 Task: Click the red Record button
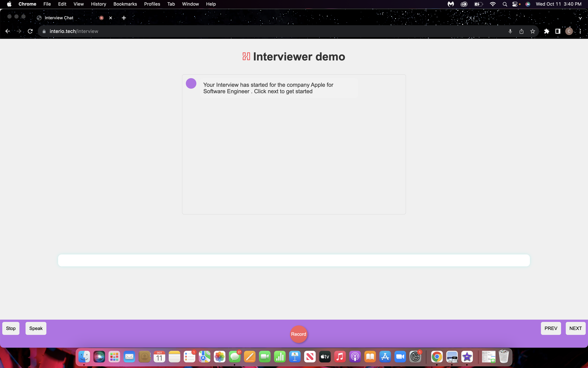point(299,334)
